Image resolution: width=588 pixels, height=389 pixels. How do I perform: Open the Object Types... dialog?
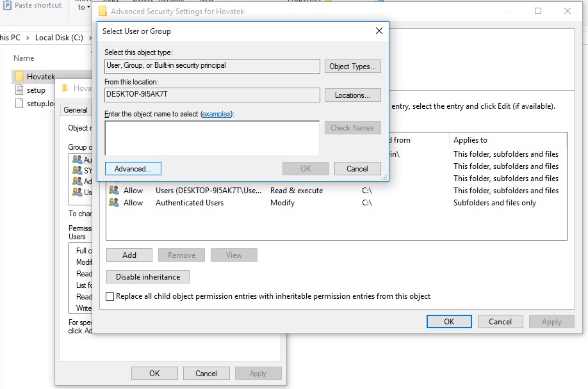[352, 67]
